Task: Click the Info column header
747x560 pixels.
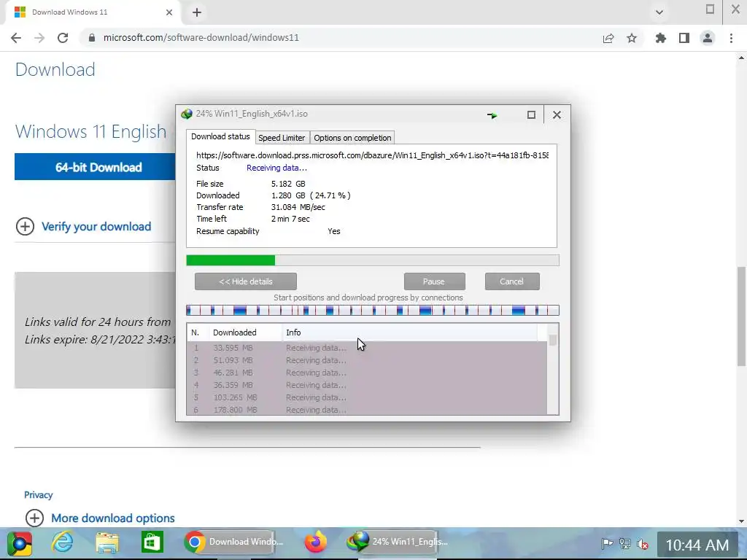Action: [x=410, y=332]
